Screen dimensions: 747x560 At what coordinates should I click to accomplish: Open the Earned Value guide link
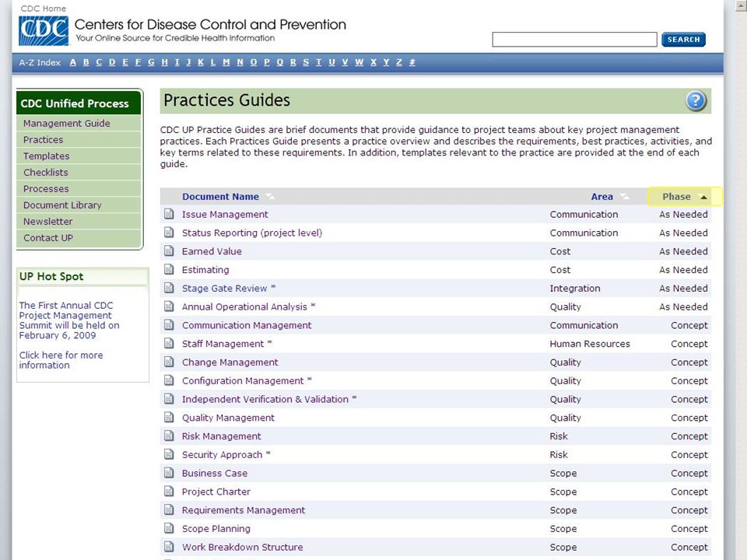[212, 251]
